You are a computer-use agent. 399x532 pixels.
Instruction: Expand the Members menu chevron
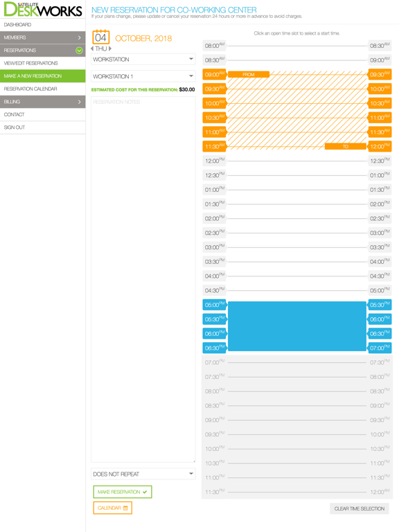(x=80, y=37)
